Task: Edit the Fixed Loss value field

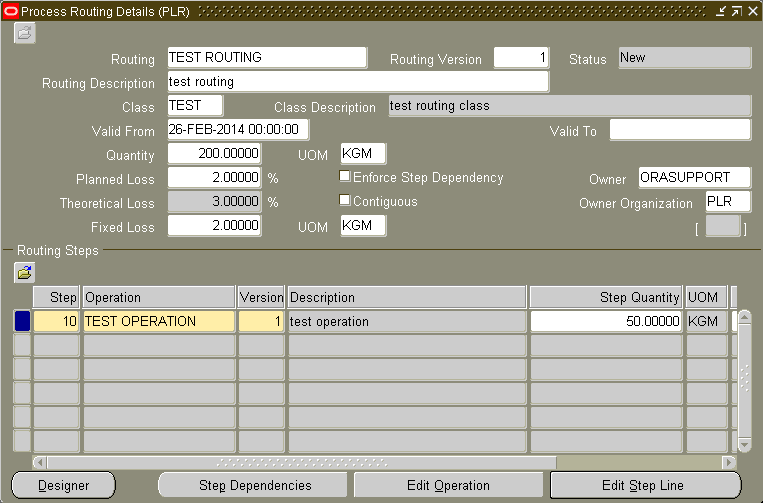Action: (x=214, y=225)
